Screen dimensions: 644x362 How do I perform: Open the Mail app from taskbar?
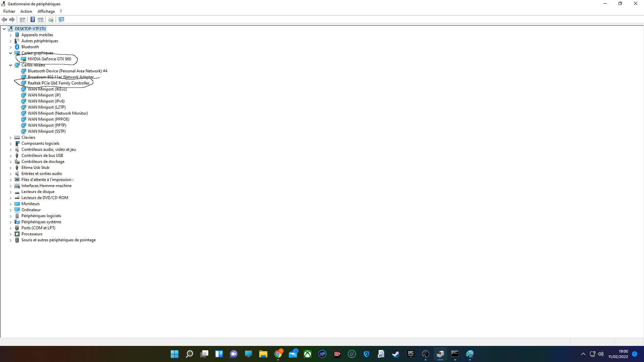293,354
